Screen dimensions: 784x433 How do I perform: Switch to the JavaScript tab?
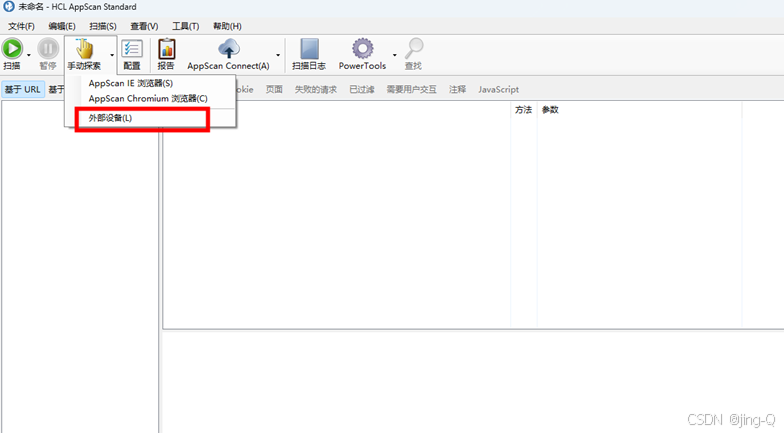[498, 90]
